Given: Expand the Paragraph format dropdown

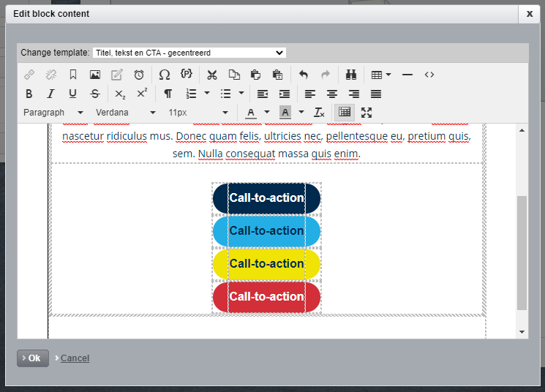Looking at the screenshot, I should pyautogui.click(x=53, y=113).
